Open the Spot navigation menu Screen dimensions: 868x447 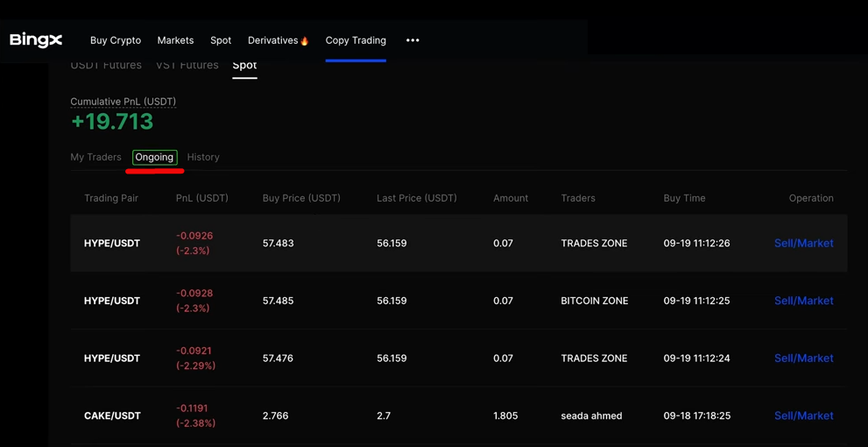click(221, 40)
